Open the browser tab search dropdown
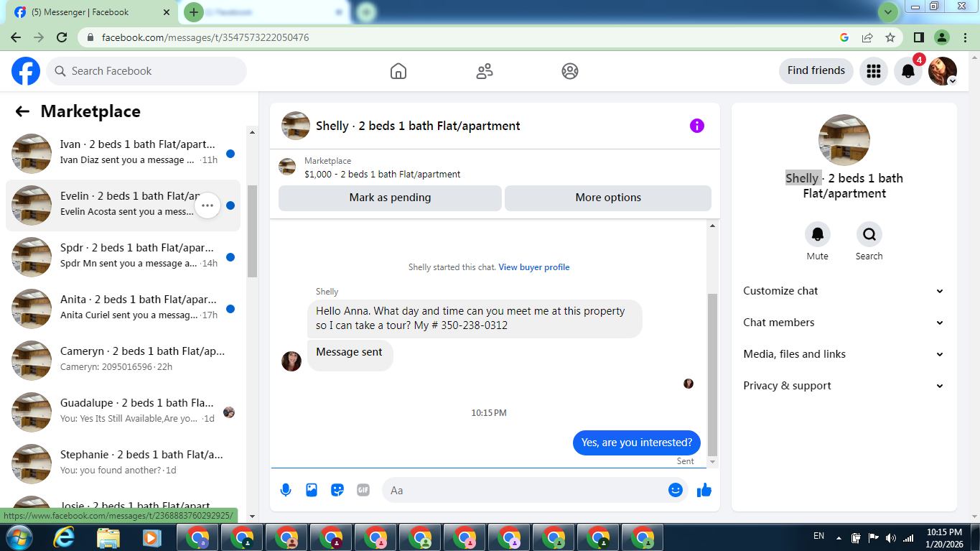 (888, 12)
